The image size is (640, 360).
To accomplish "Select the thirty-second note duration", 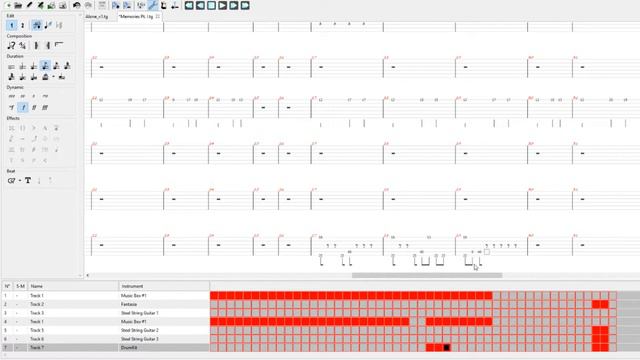I will tap(67, 66).
